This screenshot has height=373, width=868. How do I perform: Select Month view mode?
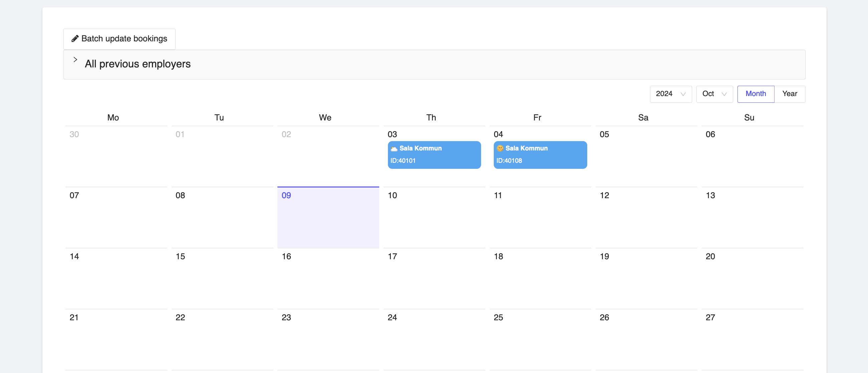tap(755, 94)
